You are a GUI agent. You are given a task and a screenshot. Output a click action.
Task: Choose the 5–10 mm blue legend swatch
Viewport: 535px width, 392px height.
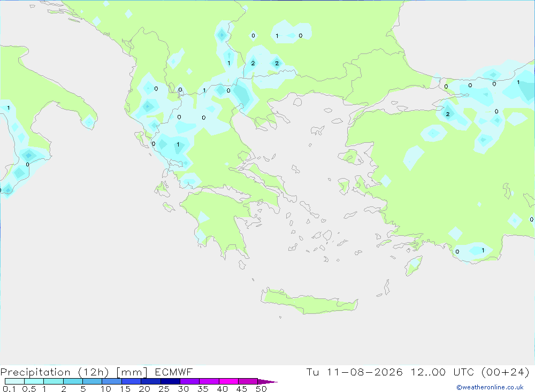click(92, 381)
